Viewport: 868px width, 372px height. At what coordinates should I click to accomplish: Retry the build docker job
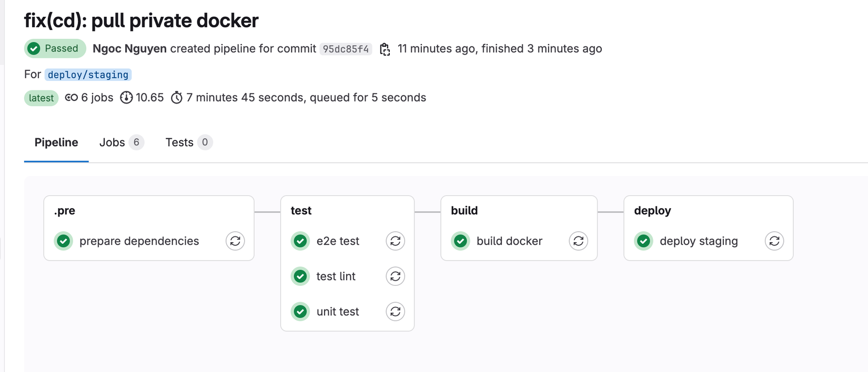[578, 241]
